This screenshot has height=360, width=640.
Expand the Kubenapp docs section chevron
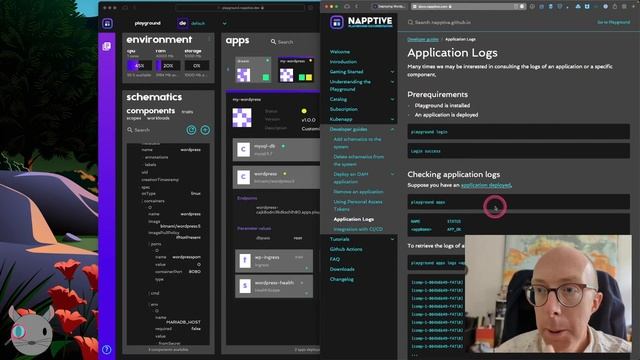[392, 120]
